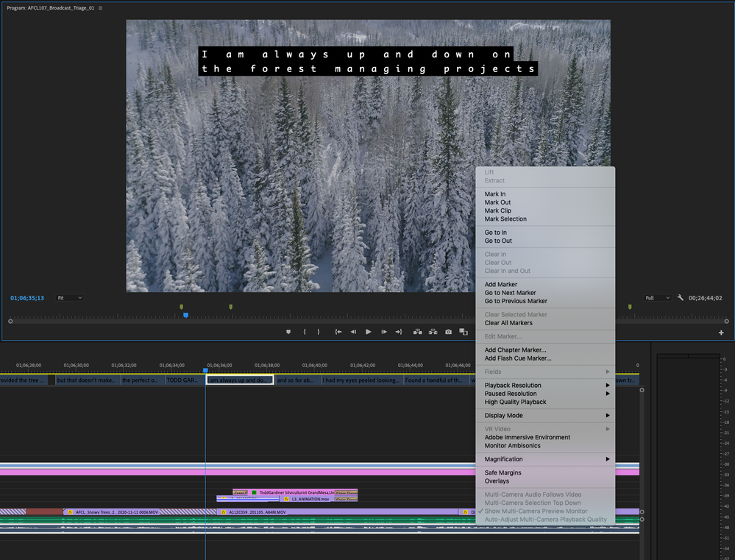Select caption clip 'am always up and do...'
This screenshot has width=735, height=560.
point(240,380)
